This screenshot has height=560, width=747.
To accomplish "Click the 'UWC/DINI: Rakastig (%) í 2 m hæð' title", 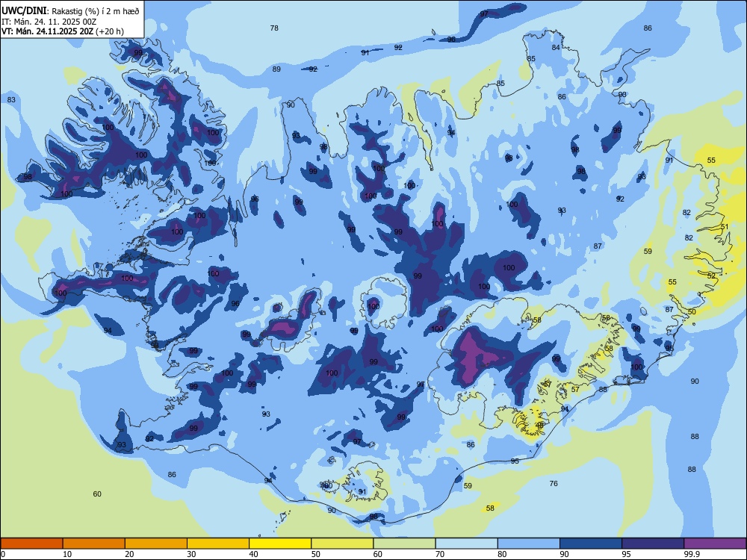I will [x=70, y=11].
